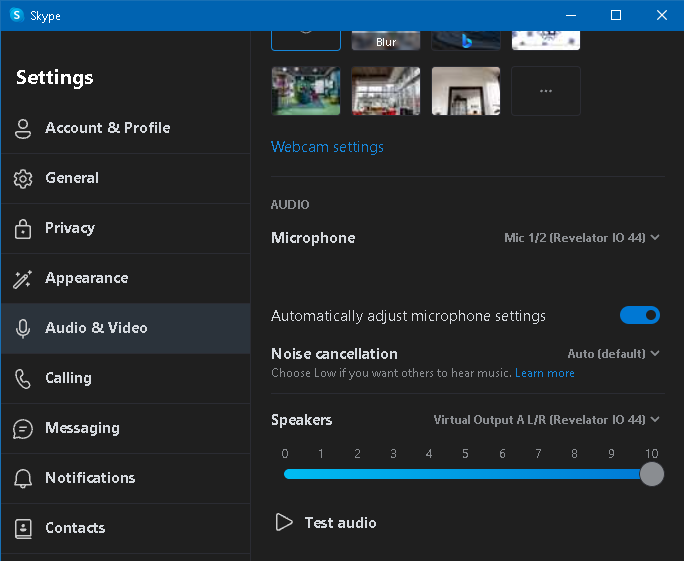This screenshot has height=561, width=684.
Task: Open Noise cancellation Auto (default) dropdown
Action: click(x=613, y=354)
